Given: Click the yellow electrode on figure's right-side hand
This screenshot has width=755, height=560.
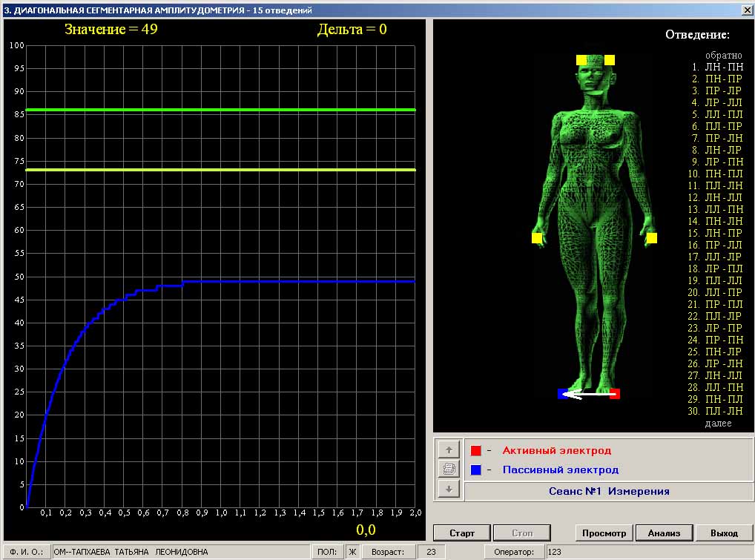Looking at the screenshot, I should click(x=651, y=238).
